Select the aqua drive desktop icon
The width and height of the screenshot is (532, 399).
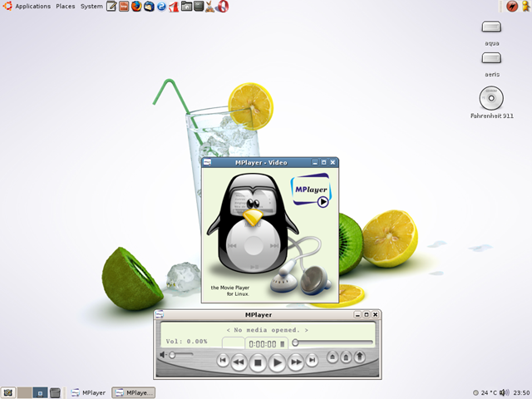coord(491,32)
